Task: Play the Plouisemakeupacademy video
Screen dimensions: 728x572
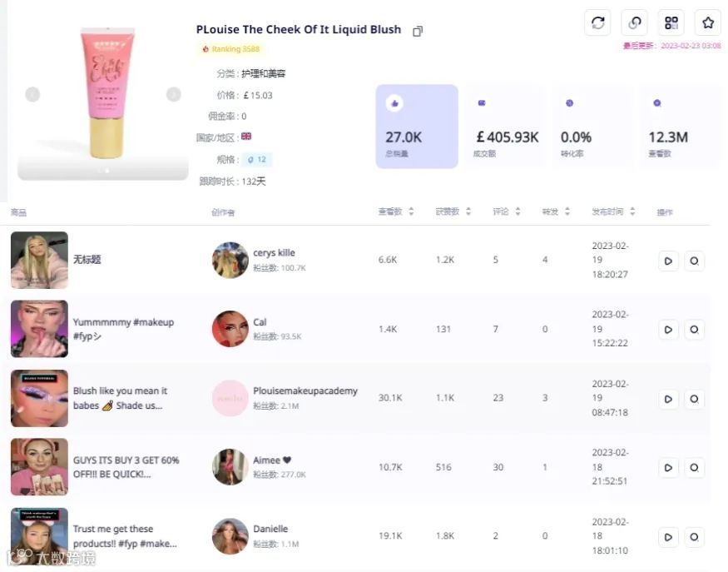Action: 668,399
